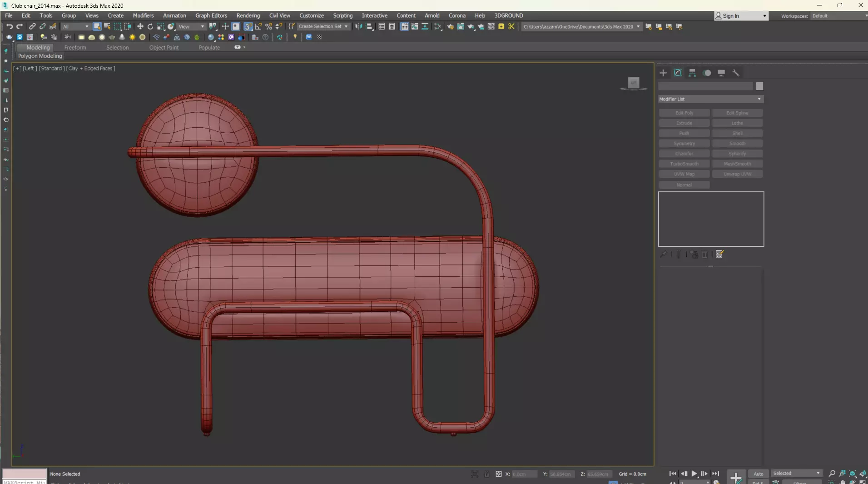The width and height of the screenshot is (868, 484).
Task: Toggle Percent Snap
Action: (x=269, y=26)
